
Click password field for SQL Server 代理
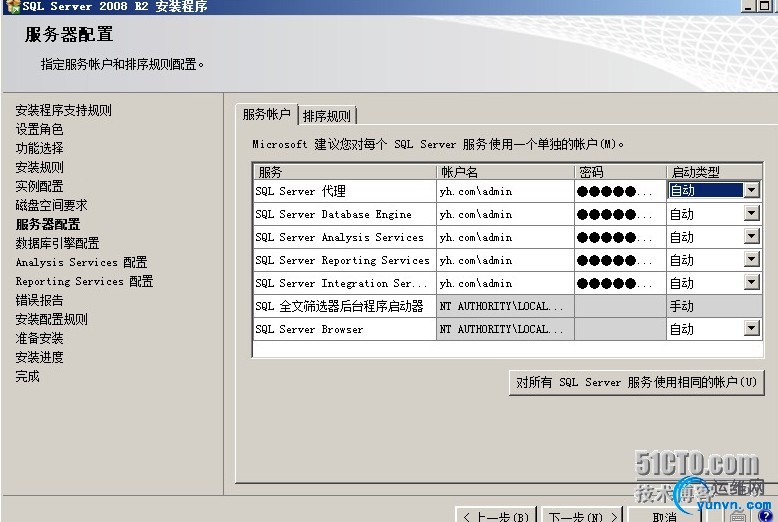pos(620,191)
